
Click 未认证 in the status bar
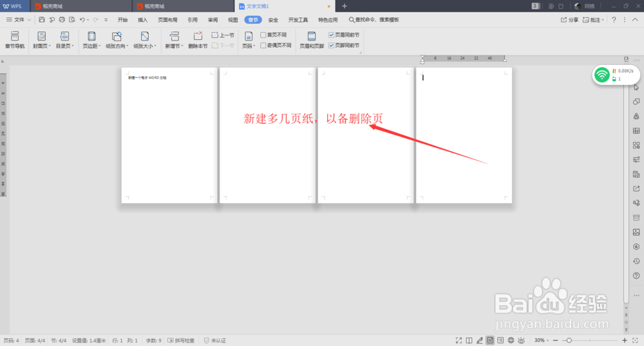pos(215,341)
